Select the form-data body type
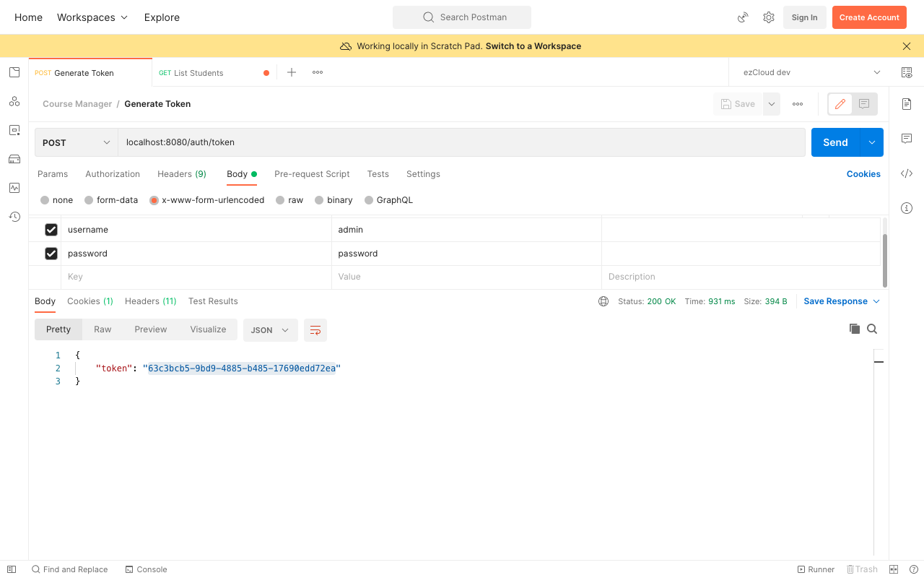Viewport: 924px width, 578px height. coord(89,200)
